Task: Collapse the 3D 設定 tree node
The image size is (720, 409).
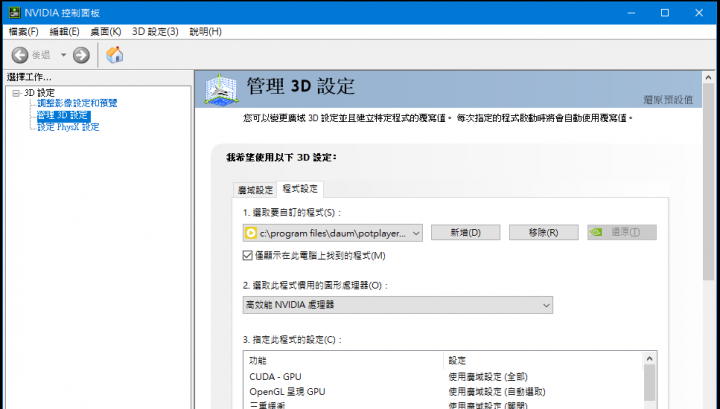Action: 17,93
